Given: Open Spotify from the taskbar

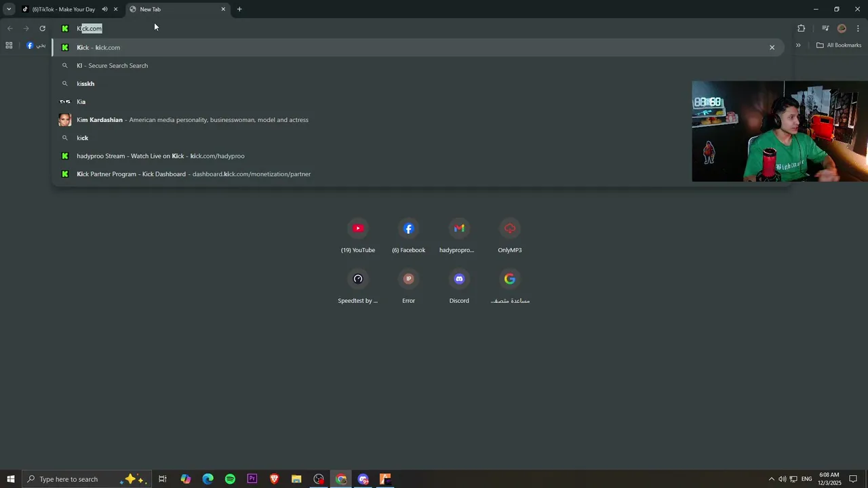Looking at the screenshot, I should [230, 479].
